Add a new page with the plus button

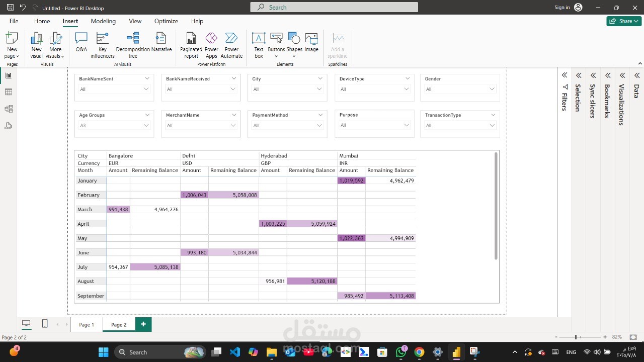143,324
